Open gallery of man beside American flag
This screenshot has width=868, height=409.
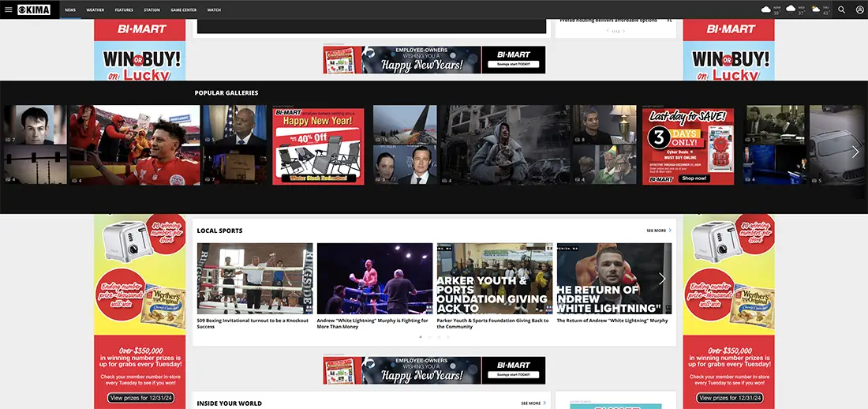[234, 125]
